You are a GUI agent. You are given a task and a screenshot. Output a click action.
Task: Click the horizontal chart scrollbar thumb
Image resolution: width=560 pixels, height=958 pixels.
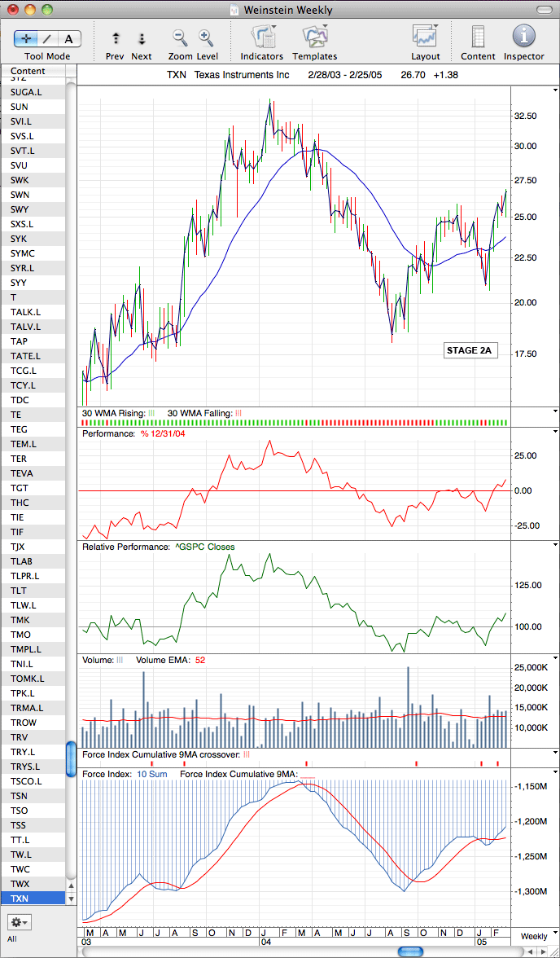[409, 951]
